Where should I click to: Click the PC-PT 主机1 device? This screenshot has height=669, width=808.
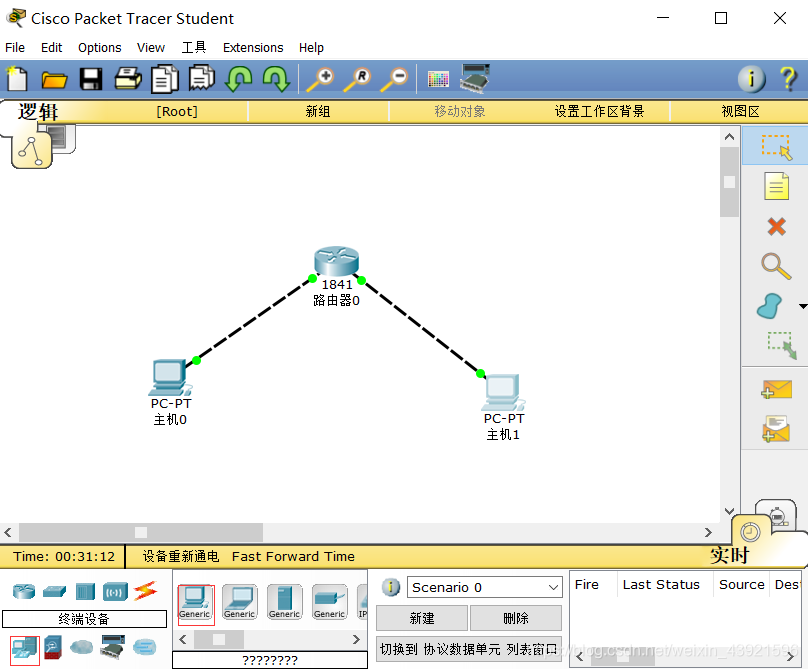click(x=504, y=393)
